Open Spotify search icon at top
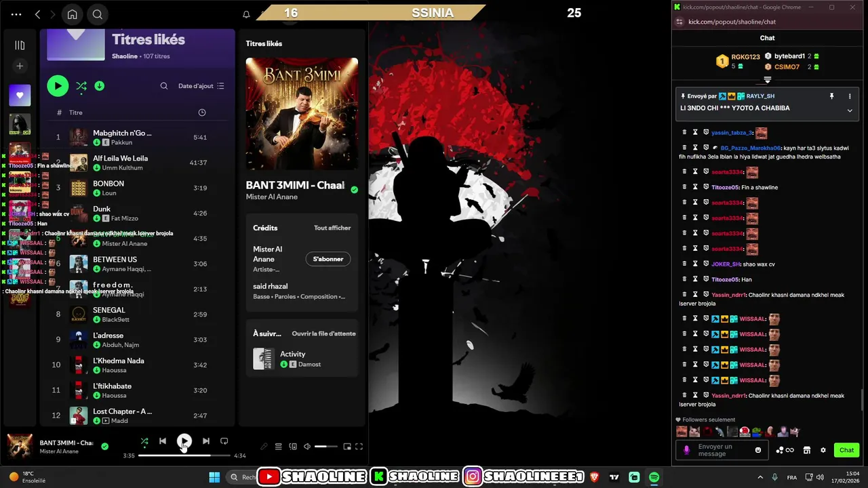This screenshot has height=488, width=868. [98, 14]
